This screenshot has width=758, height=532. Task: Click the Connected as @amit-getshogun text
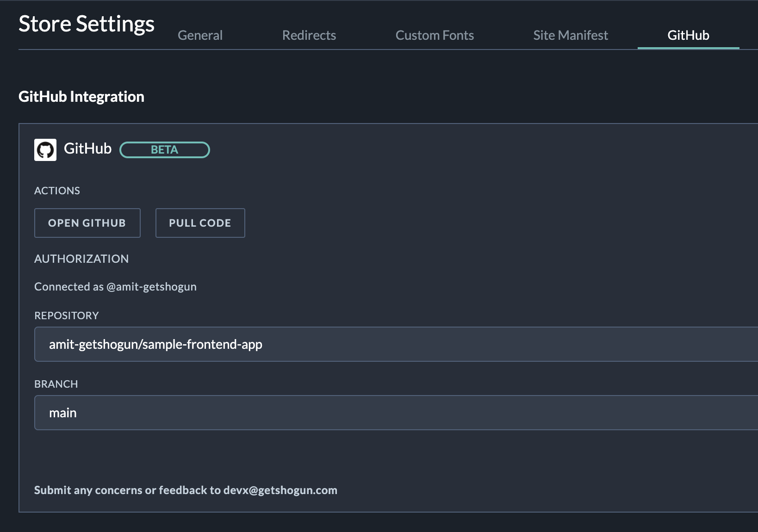115,287
